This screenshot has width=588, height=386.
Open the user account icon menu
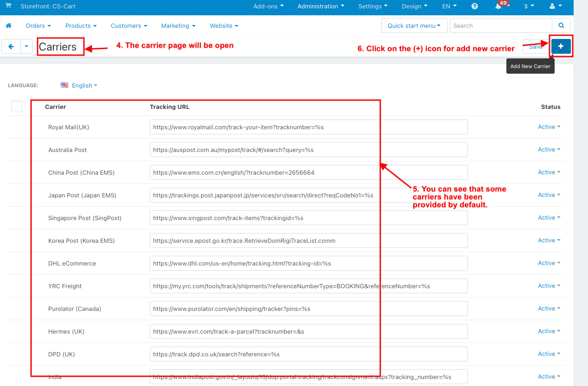click(556, 6)
